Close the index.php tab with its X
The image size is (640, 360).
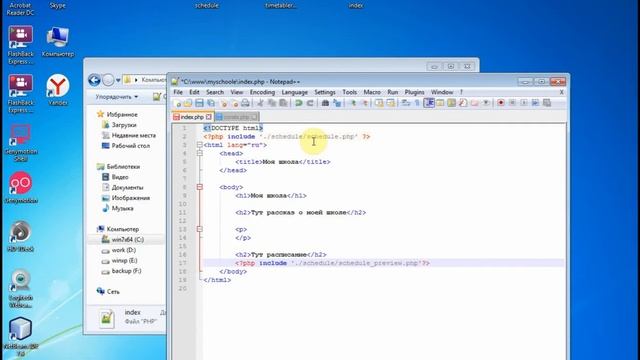[209, 117]
